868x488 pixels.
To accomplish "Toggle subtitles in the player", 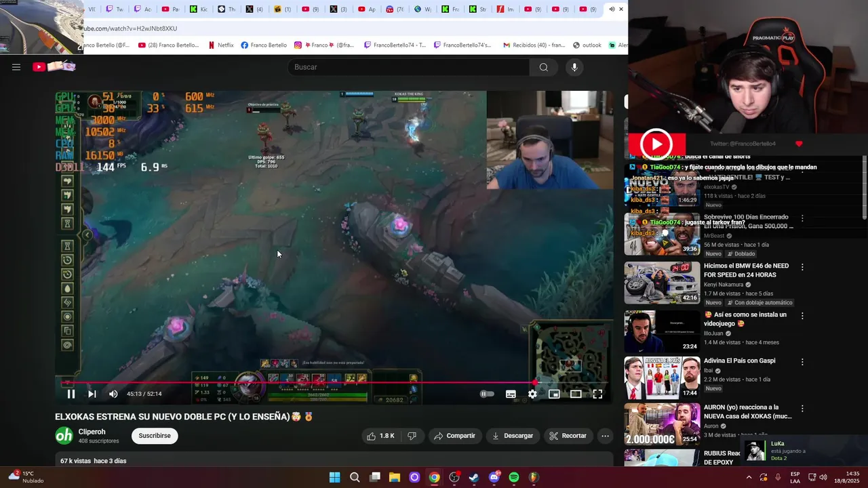I will coord(511,394).
